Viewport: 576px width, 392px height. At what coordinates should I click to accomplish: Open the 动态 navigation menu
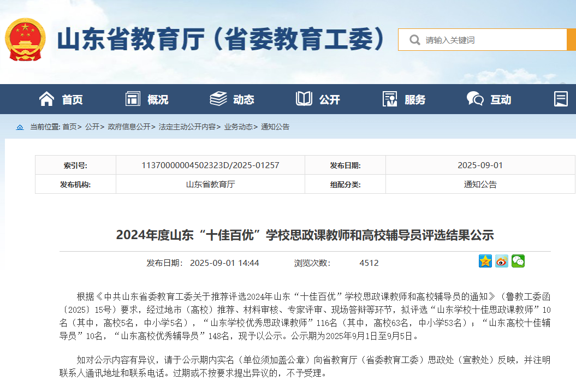pyautogui.click(x=243, y=99)
